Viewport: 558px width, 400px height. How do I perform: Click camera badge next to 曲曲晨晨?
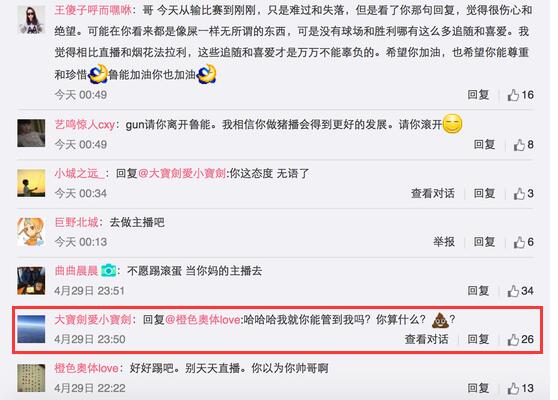coord(109,271)
